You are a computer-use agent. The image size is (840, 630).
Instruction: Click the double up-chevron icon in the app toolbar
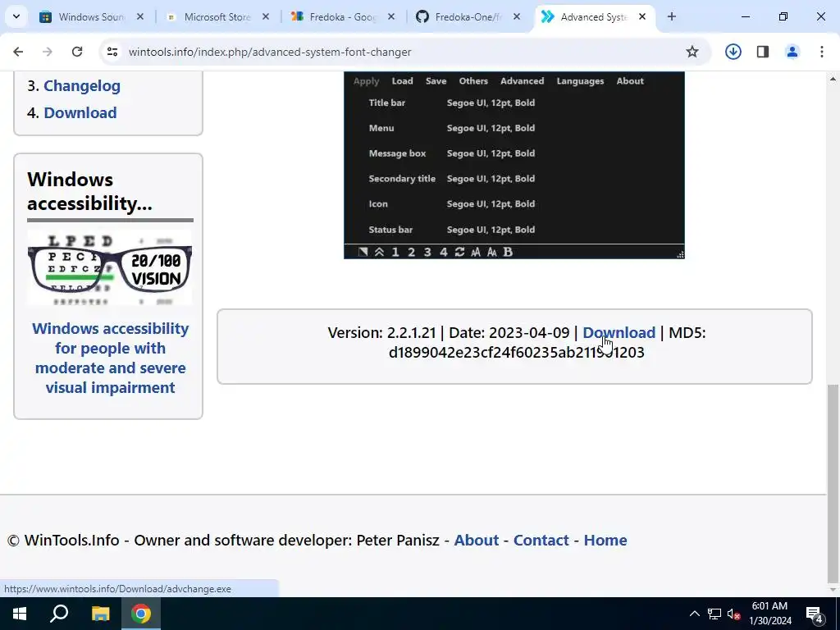click(379, 252)
